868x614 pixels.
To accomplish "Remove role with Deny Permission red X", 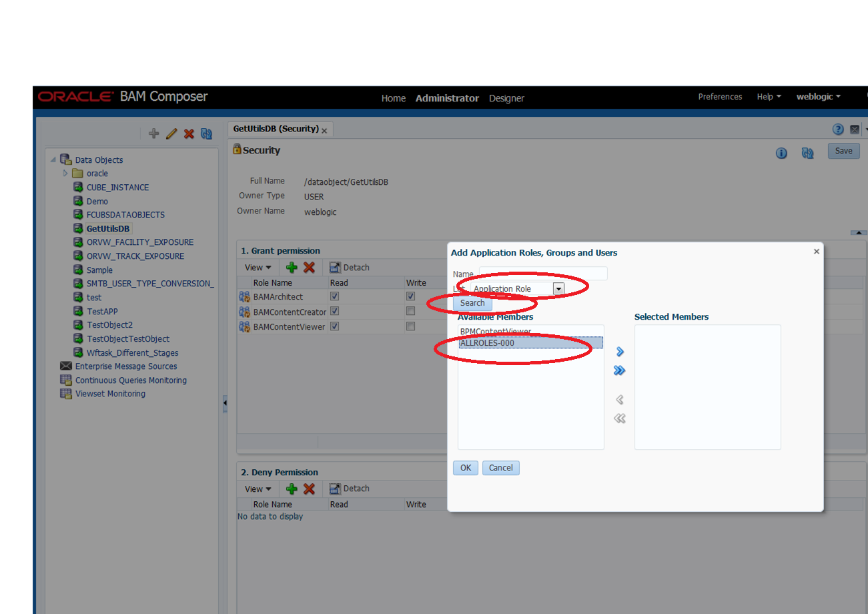I will point(309,489).
